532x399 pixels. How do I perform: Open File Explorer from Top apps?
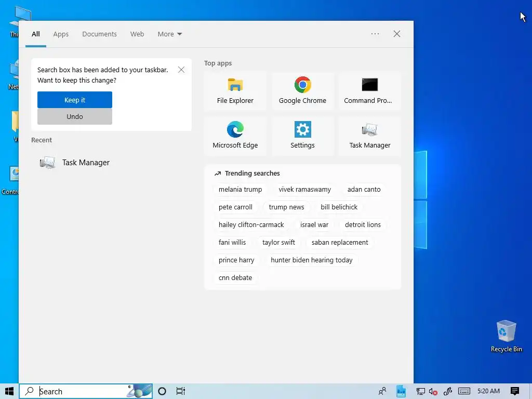click(235, 91)
